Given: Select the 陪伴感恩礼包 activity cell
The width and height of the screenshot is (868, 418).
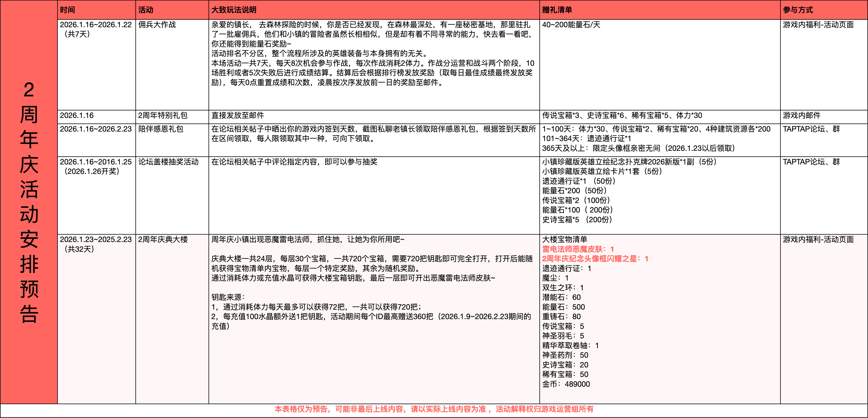Looking at the screenshot, I should point(161,129).
